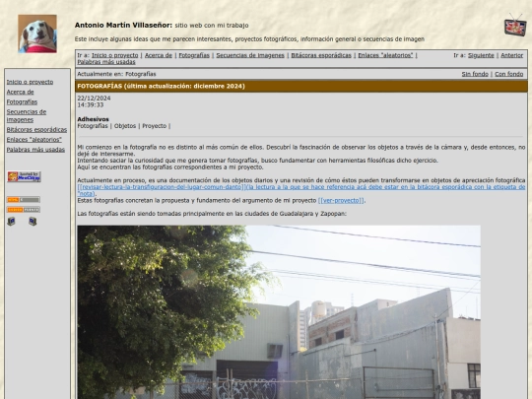
Task: Click the 'Adhesivos' label
Action: point(93,119)
